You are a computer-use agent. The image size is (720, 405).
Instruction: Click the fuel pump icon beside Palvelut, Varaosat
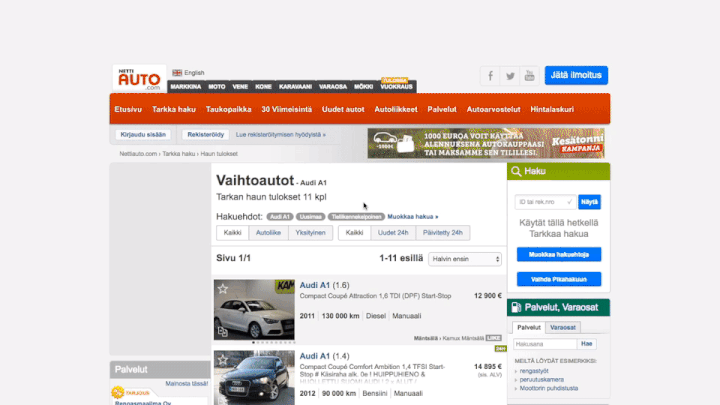coord(516,307)
